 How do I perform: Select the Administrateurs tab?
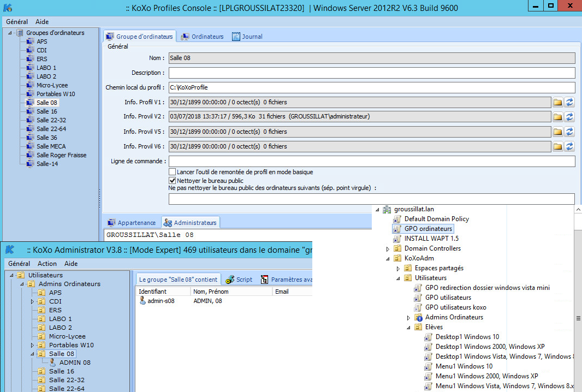click(x=191, y=223)
